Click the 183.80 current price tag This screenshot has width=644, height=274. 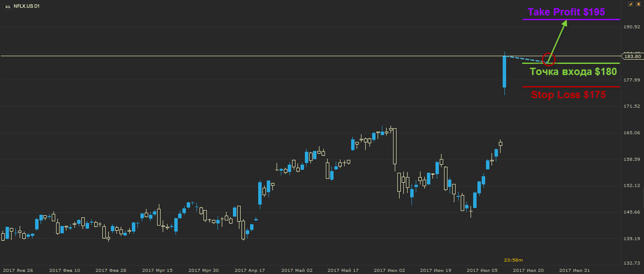pyautogui.click(x=632, y=56)
